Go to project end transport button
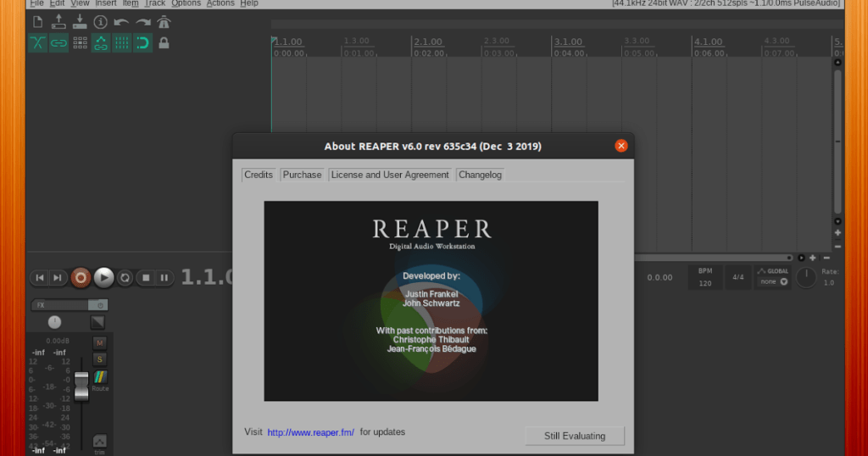 click(x=57, y=278)
